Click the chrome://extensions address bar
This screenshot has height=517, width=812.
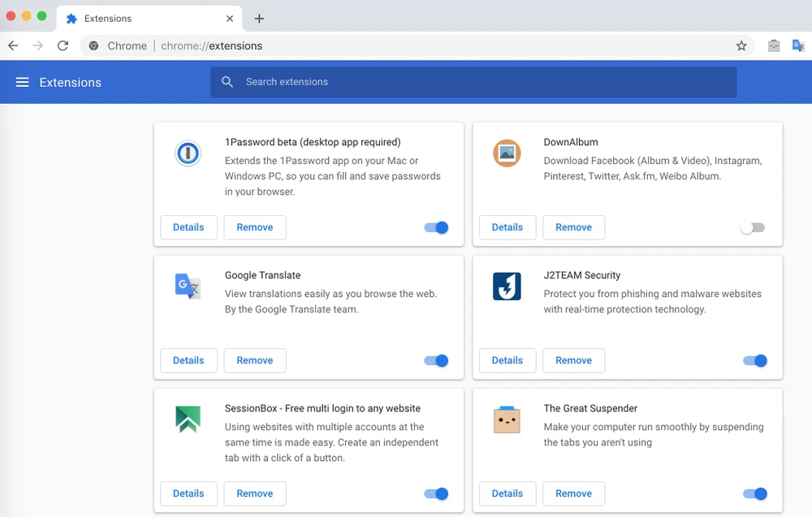[406, 46]
